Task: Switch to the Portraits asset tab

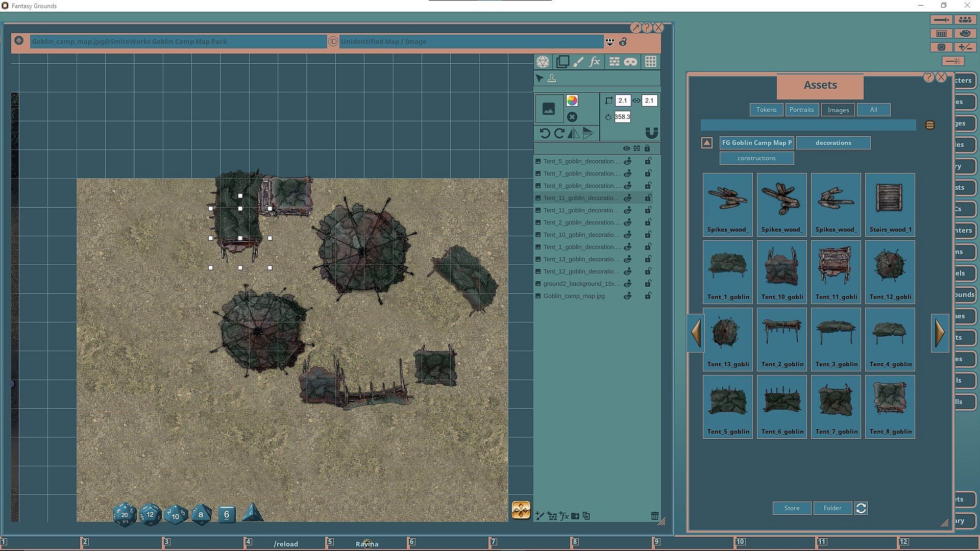Action: tap(801, 110)
